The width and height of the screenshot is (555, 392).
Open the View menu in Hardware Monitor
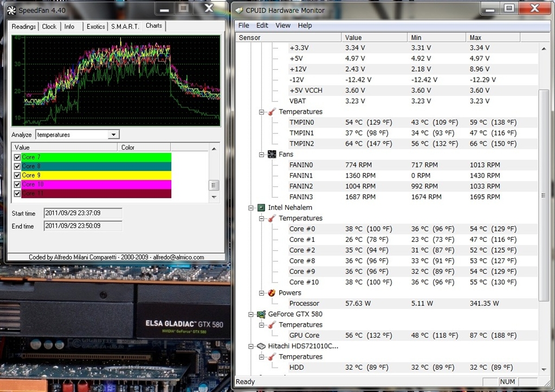click(282, 25)
